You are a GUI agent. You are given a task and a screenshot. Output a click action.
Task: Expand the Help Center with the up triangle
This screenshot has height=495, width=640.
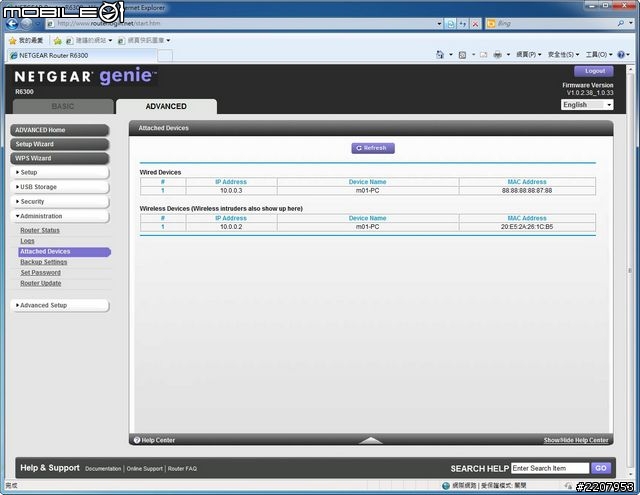371,440
